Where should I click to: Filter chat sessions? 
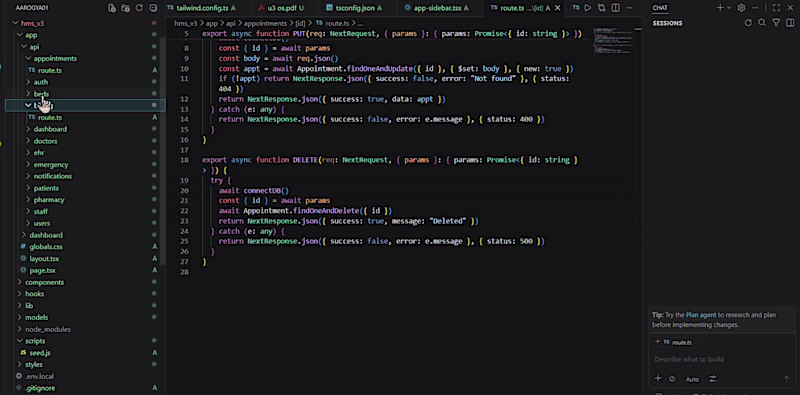[776, 22]
